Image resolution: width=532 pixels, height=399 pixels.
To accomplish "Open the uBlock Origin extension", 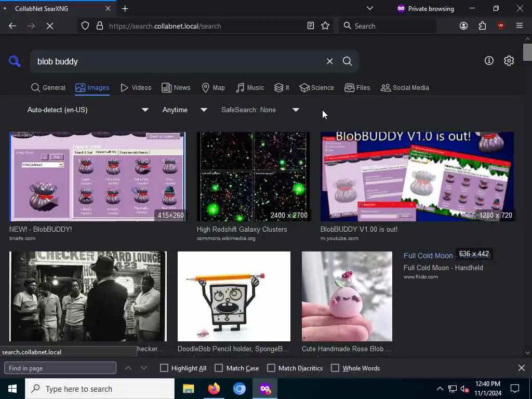I will [501, 26].
